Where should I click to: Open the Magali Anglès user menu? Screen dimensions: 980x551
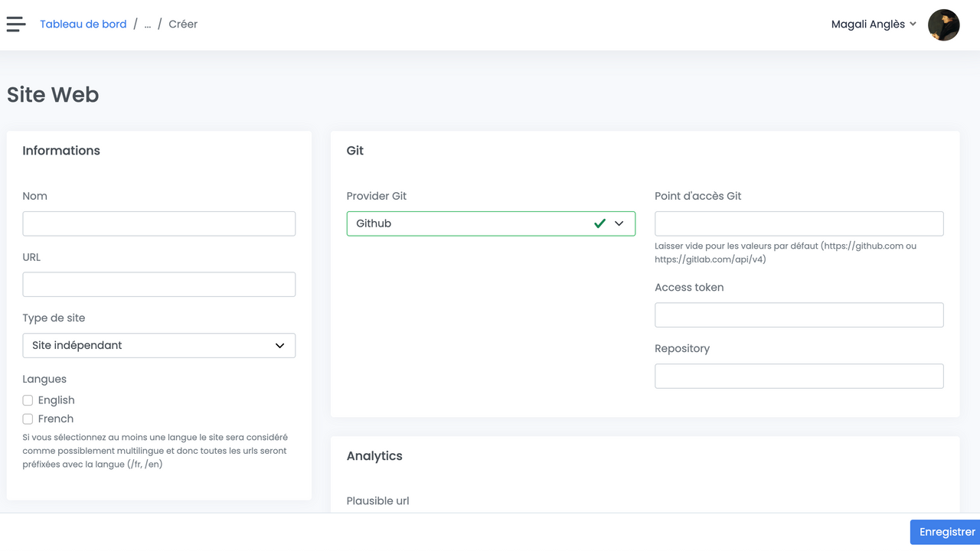click(x=867, y=24)
